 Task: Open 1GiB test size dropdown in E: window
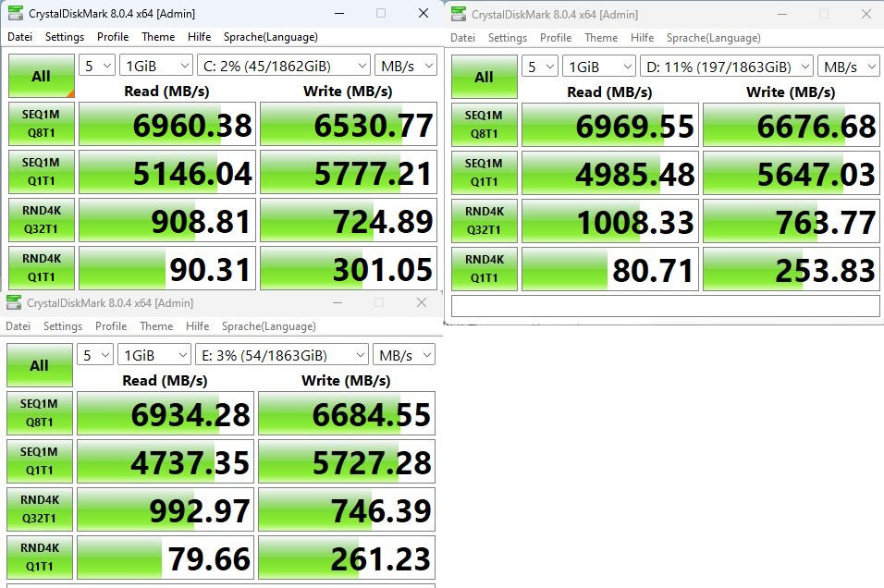(x=154, y=355)
